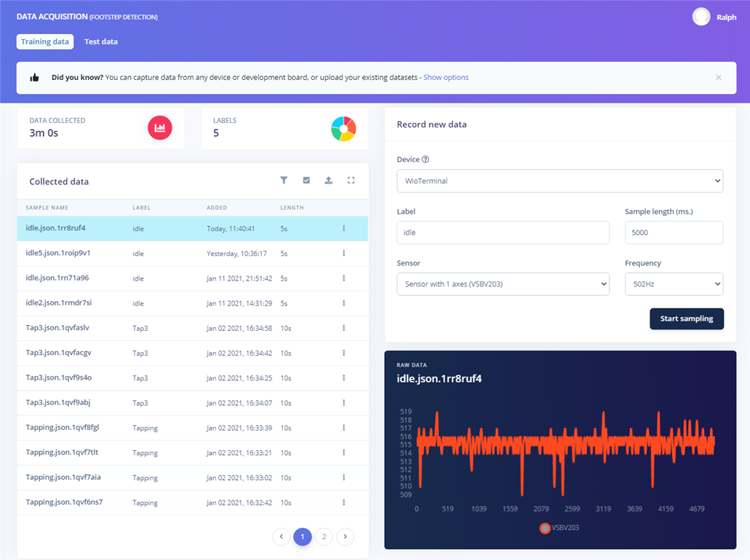Open the three-dot menu for Tap3.json.1qvfaslv
750x560 pixels.
(343, 328)
